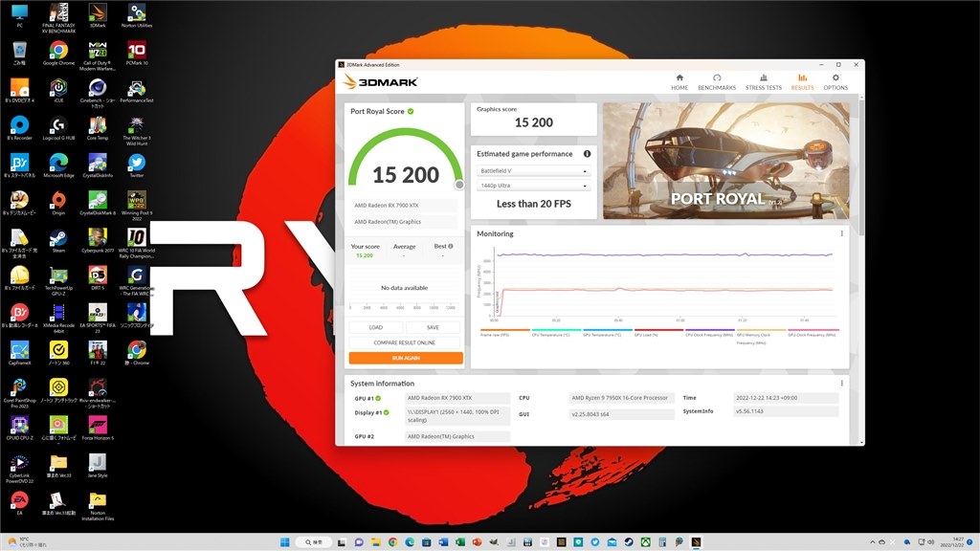Click the Best score info icon
980x551 pixels.
click(x=451, y=246)
